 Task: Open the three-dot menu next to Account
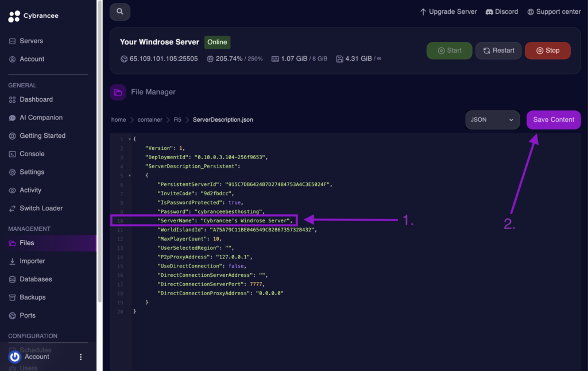[80, 356]
